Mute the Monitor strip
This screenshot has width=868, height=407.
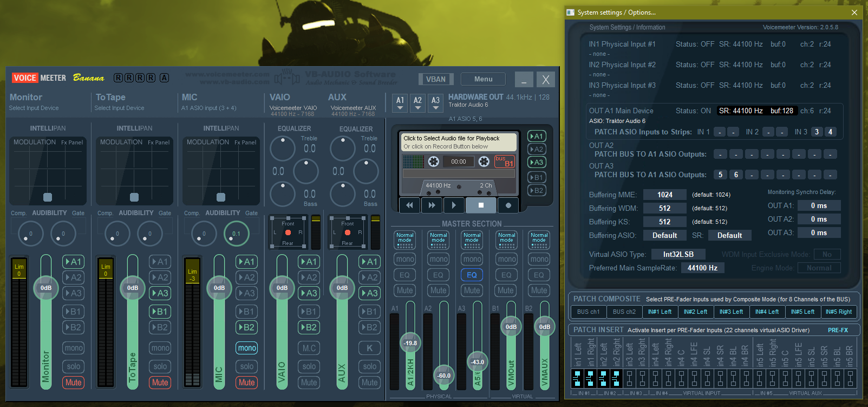(x=74, y=382)
